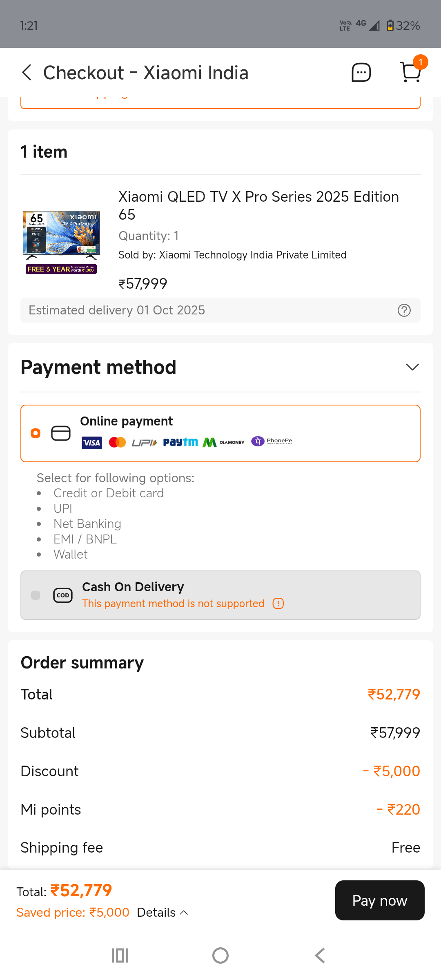Click the Paytm logo
The width and height of the screenshot is (441, 980).
(180, 442)
